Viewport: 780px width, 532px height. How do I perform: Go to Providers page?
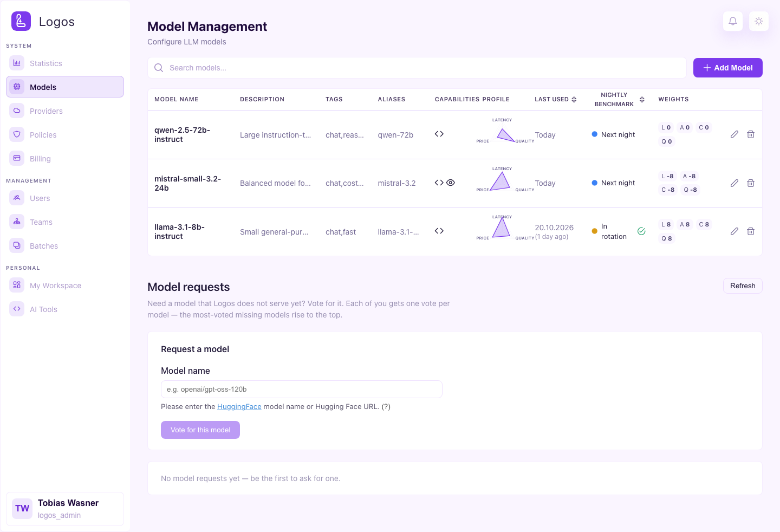[x=65, y=111]
